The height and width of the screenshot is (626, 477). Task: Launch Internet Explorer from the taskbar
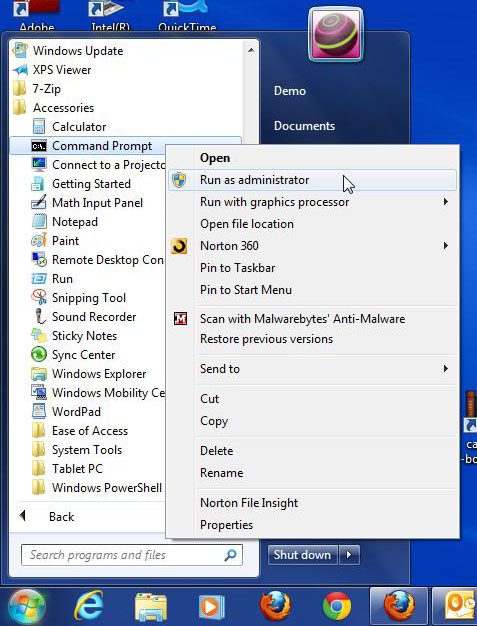tap(89, 606)
